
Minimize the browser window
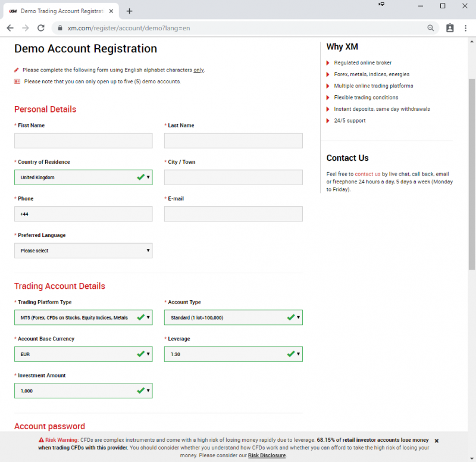tap(421, 6)
